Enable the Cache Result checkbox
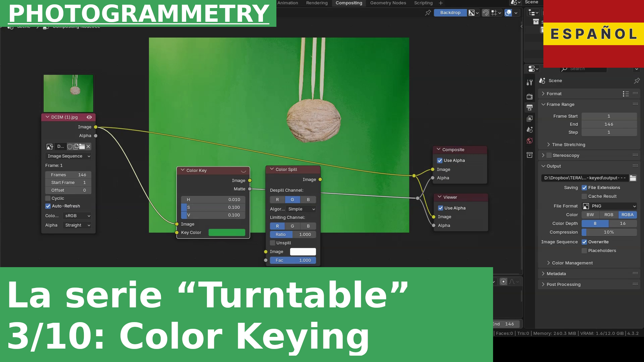Viewport: 644px width, 362px height. pos(584,196)
